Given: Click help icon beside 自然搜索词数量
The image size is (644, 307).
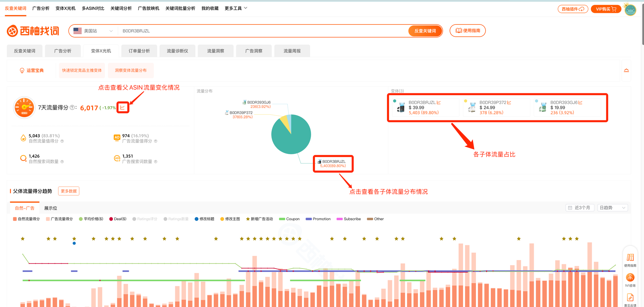Looking at the screenshot, I should click(62, 162).
